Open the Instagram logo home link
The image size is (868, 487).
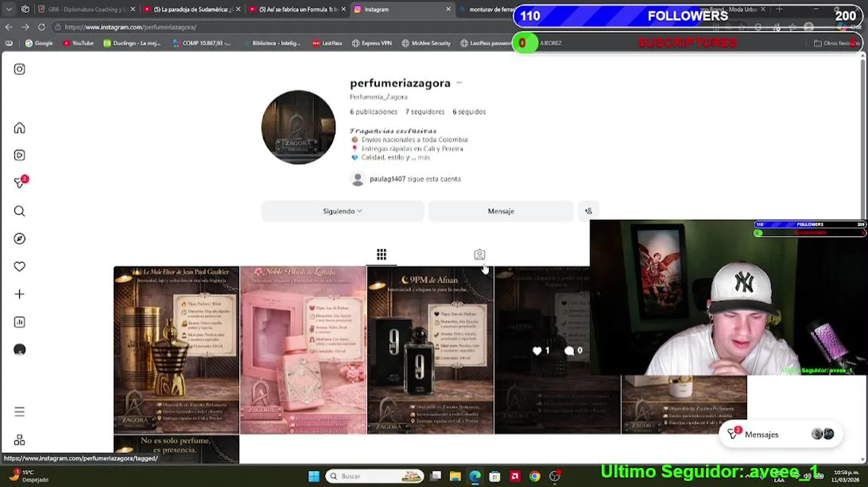point(20,69)
